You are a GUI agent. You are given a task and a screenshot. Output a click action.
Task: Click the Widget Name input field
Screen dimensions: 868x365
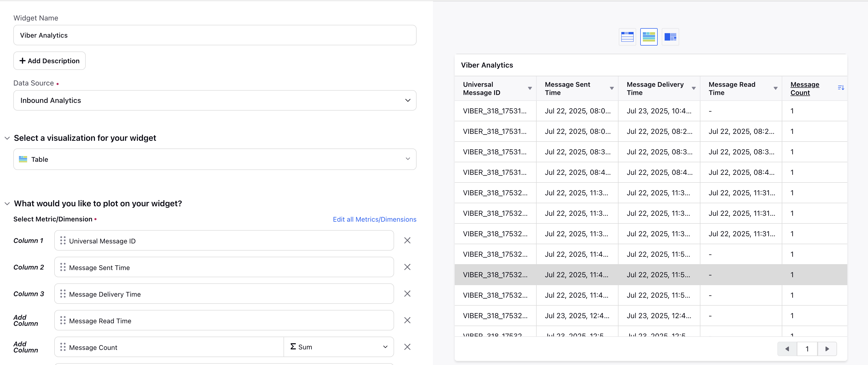tap(215, 35)
